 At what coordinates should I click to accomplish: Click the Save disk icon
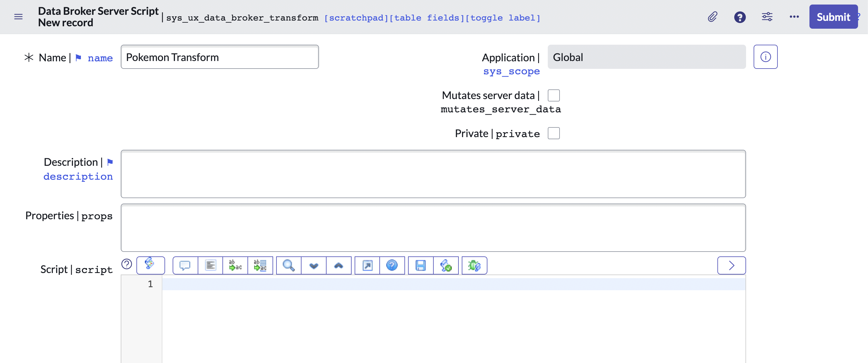(420, 265)
